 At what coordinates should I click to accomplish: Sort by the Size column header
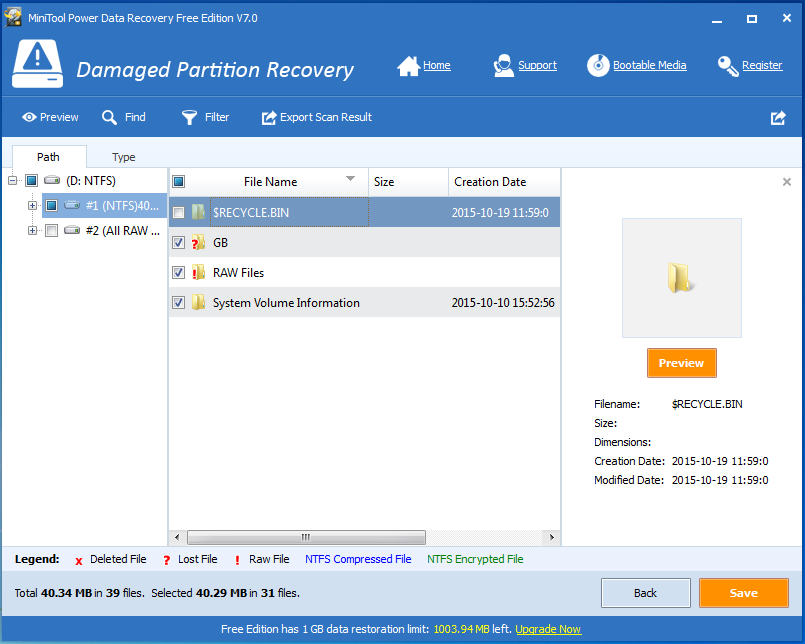click(x=408, y=182)
